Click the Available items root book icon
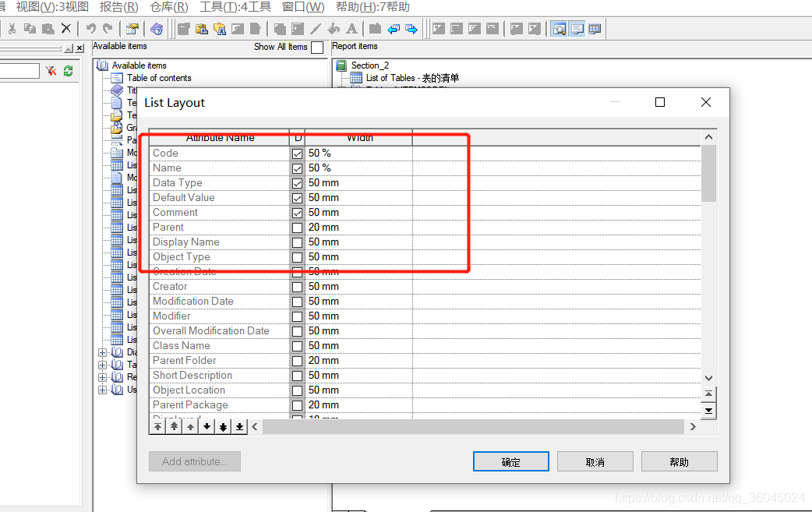Screen dimensions: 812x512 click(103, 65)
